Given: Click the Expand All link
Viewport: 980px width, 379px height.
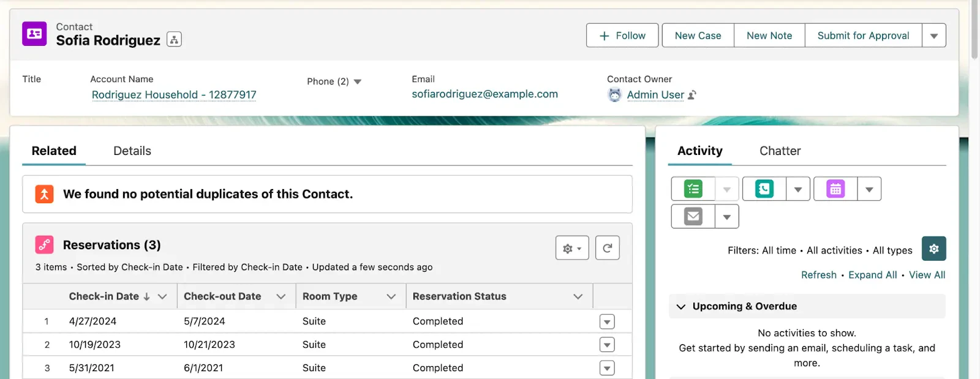Looking at the screenshot, I should coord(872,275).
